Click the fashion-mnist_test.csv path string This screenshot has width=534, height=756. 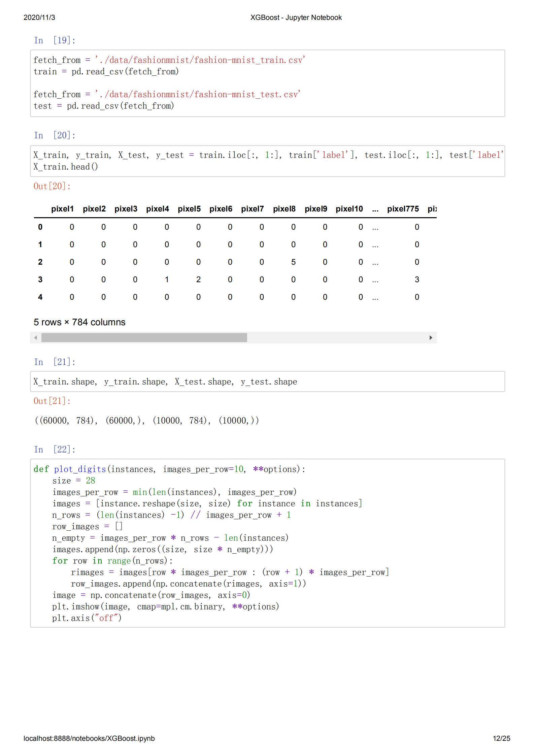198,95
